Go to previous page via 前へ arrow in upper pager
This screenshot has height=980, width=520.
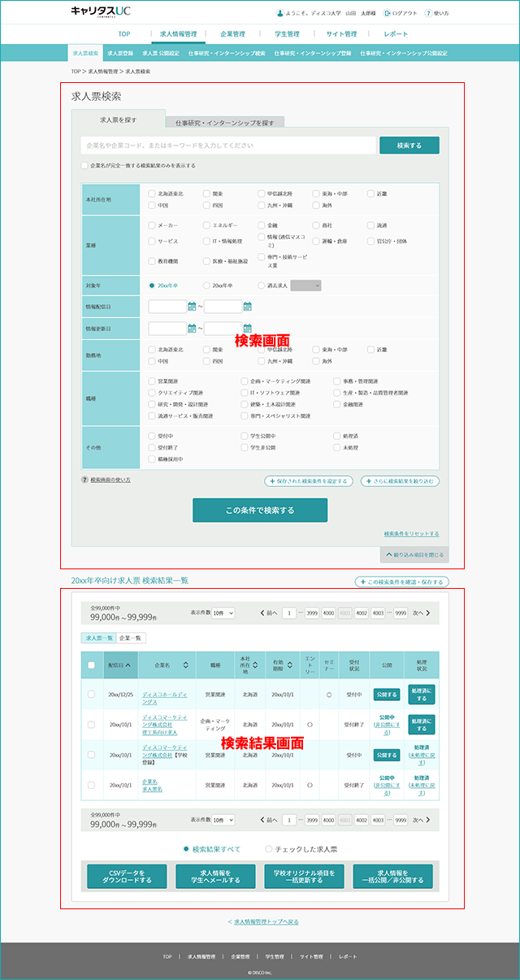point(263,612)
